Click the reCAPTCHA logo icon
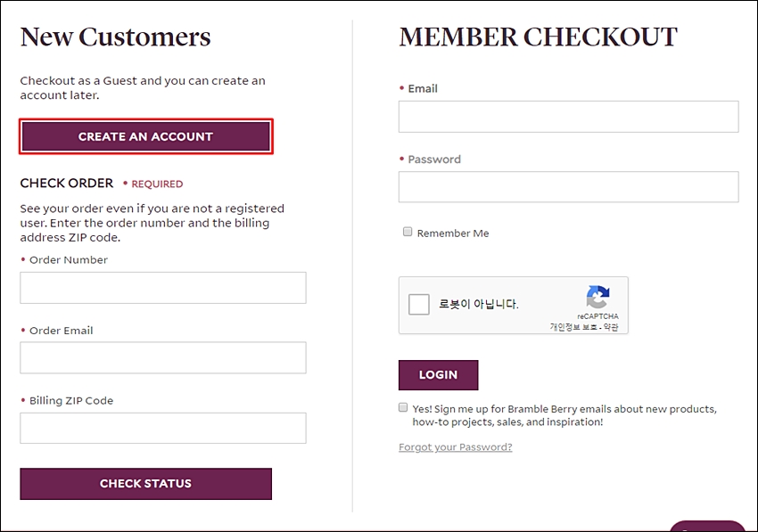Screen dimensions: 758x532 click(598, 297)
